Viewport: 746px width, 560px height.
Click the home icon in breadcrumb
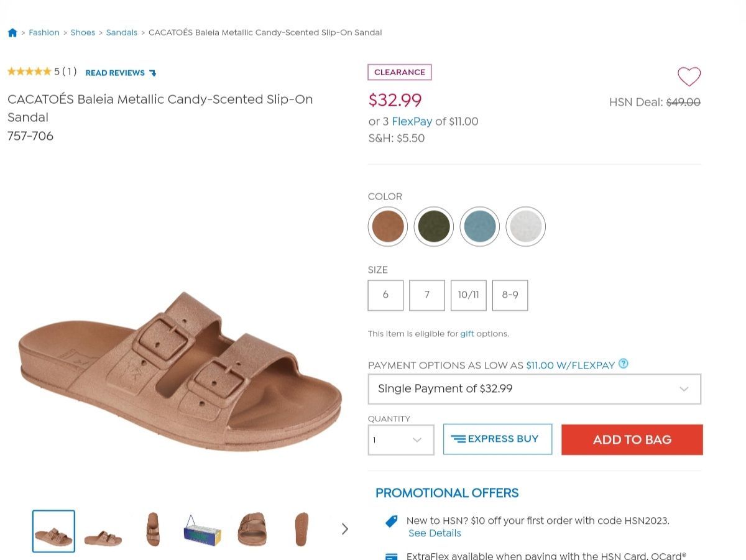pyautogui.click(x=12, y=32)
